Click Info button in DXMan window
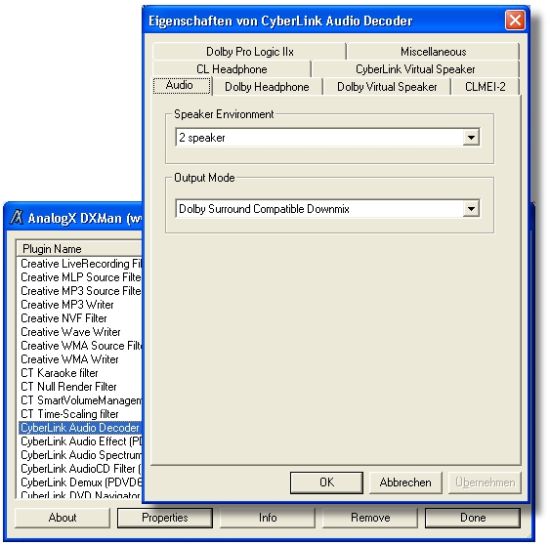The image size is (550, 545). click(x=267, y=518)
